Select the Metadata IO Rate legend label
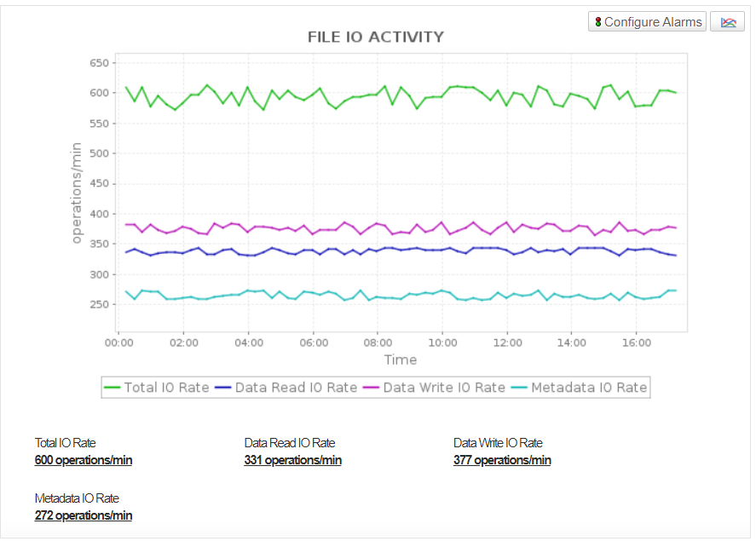Image resolution: width=756 pixels, height=541 pixels. 589,388
